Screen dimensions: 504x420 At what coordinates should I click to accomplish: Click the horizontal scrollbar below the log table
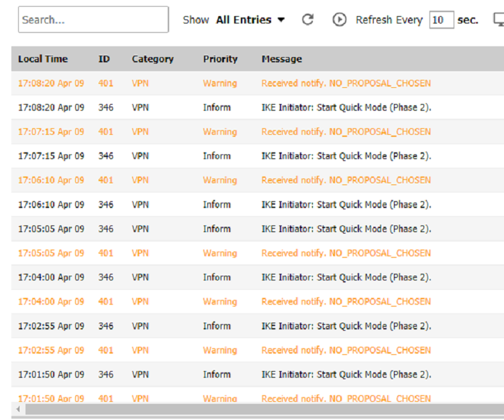255,409
